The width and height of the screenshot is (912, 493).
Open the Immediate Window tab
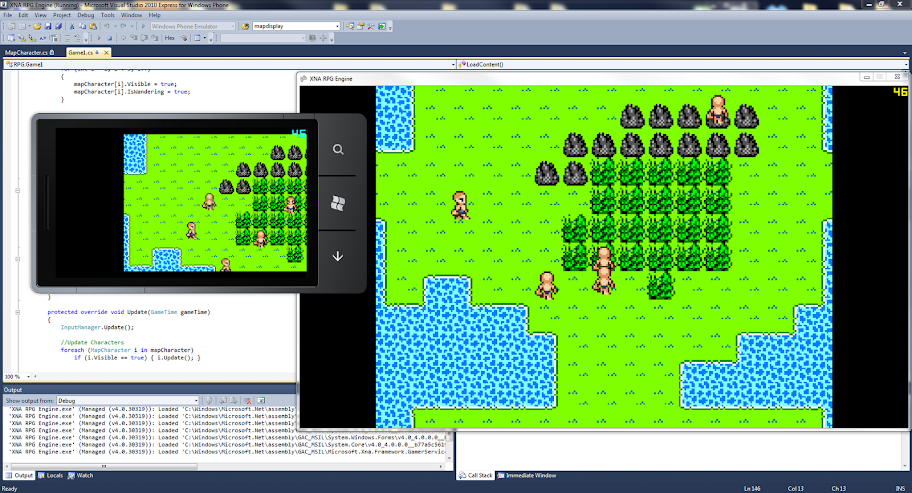(526, 476)
